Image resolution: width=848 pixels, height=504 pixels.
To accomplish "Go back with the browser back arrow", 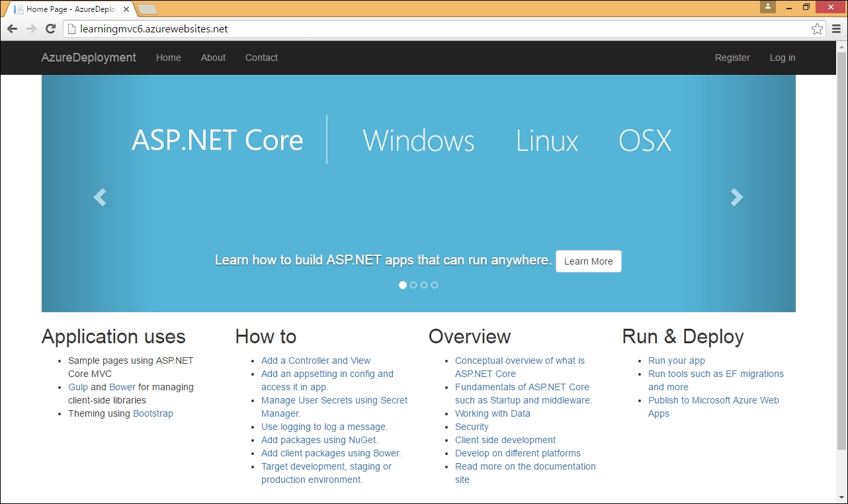I will [12, 29].
